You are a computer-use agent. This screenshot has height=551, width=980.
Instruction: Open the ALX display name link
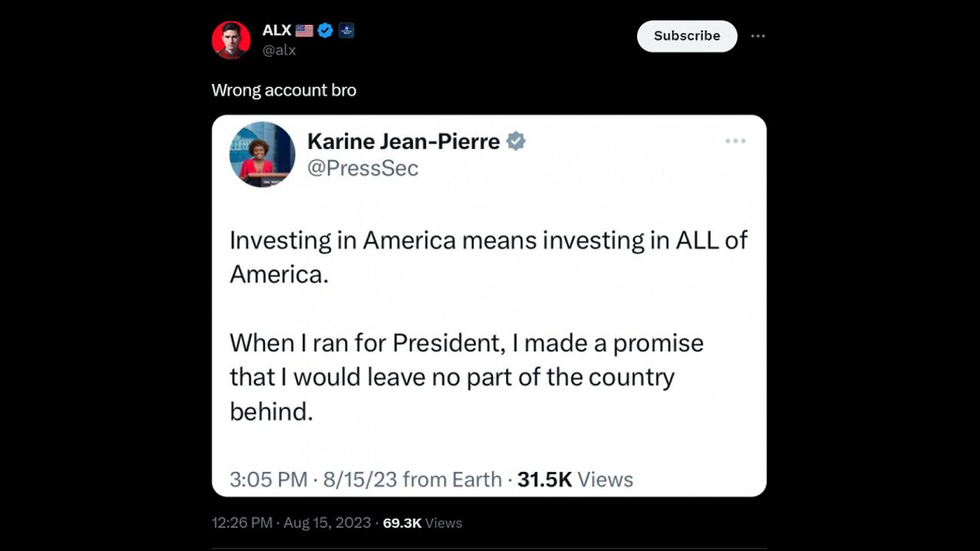coord(276,31)
